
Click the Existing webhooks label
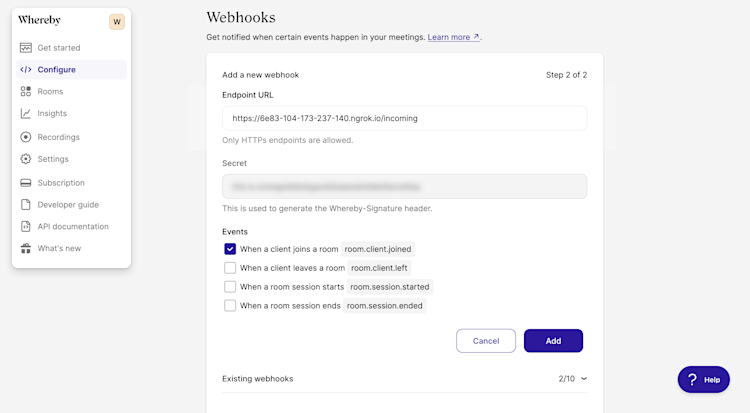click(258, 379)
